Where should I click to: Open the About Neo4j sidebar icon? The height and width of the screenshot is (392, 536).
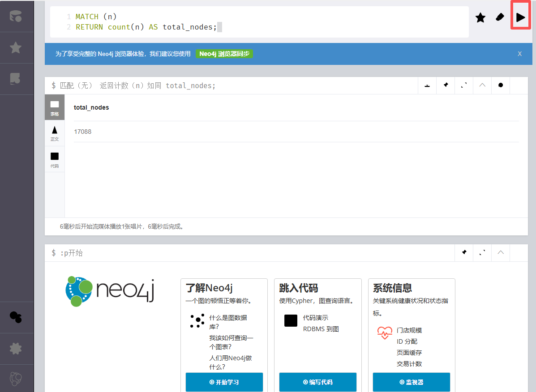point(16,379)
